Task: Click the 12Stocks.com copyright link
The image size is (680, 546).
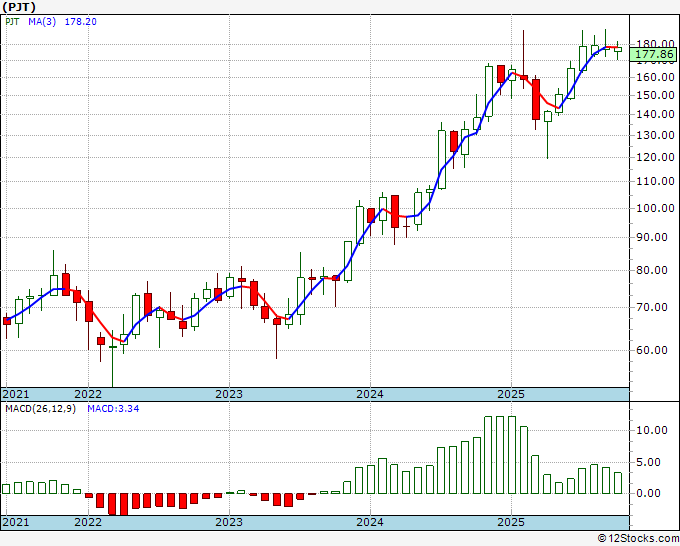Action: click(638, 539)
